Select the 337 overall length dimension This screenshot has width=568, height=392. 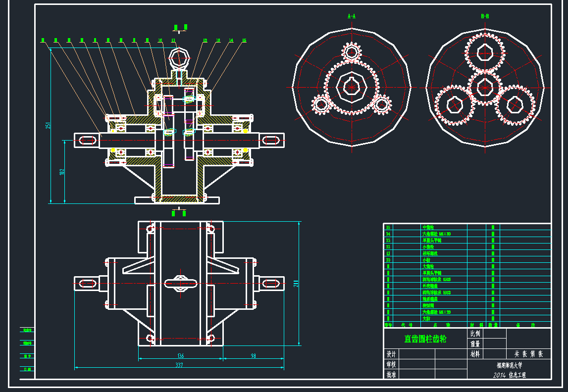(179, 365)
